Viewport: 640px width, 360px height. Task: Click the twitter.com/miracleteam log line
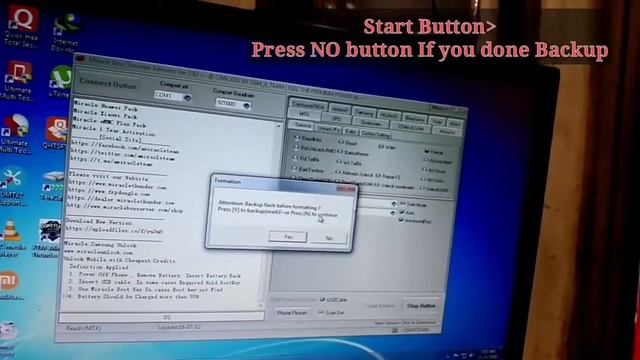[122, 155]
